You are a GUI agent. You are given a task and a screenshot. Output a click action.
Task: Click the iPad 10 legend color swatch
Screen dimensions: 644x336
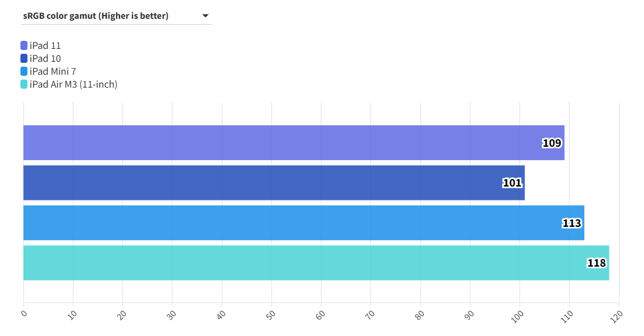[x=24, y=59]
